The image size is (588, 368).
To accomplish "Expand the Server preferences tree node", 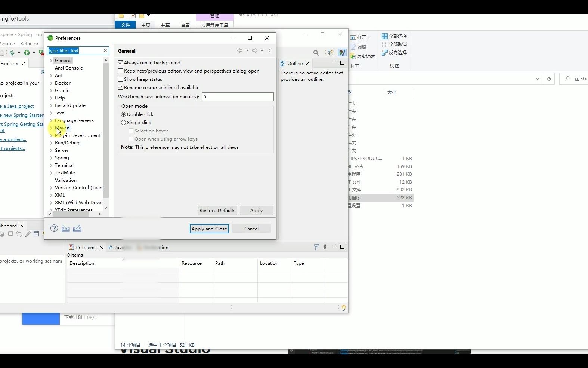I will 51,150.
